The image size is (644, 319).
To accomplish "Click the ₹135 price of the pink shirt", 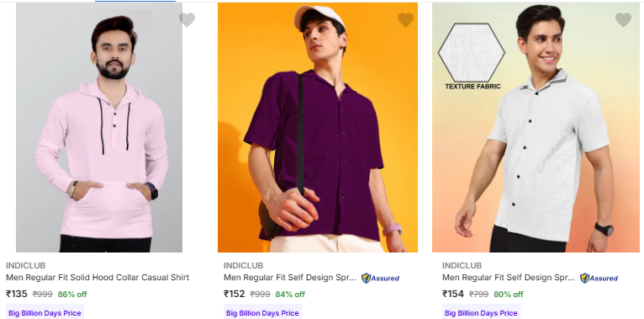I will pyautogui.click(x=17, y=294).
